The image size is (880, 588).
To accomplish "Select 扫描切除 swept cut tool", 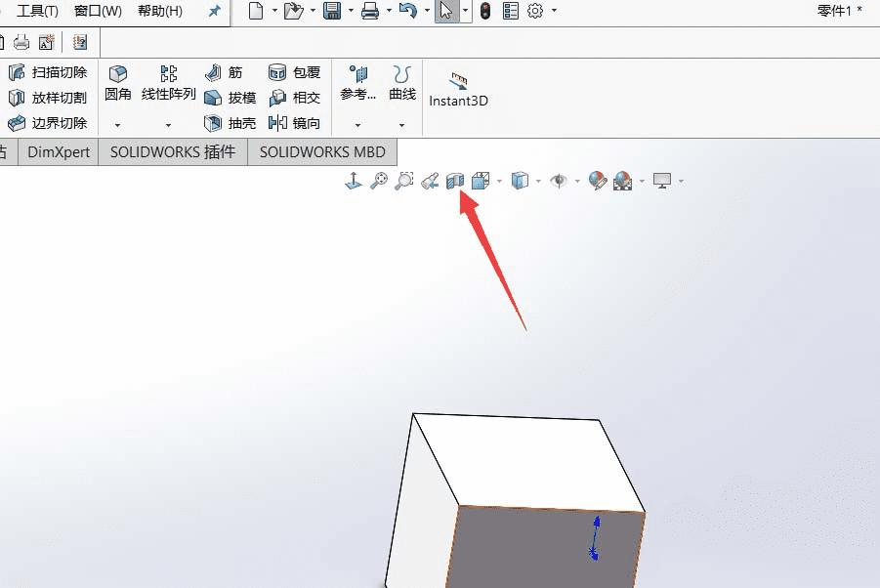I will [48, 72].
